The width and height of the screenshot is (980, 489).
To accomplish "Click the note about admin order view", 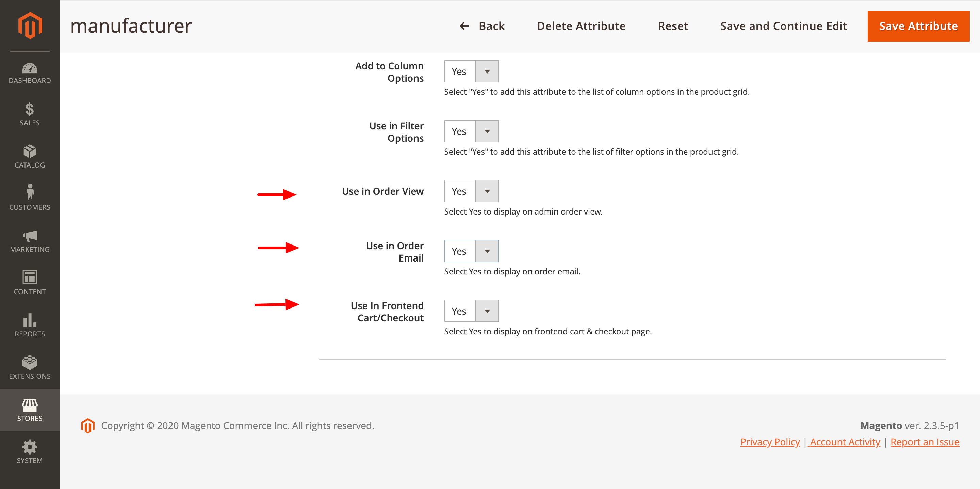I will 523,212.
